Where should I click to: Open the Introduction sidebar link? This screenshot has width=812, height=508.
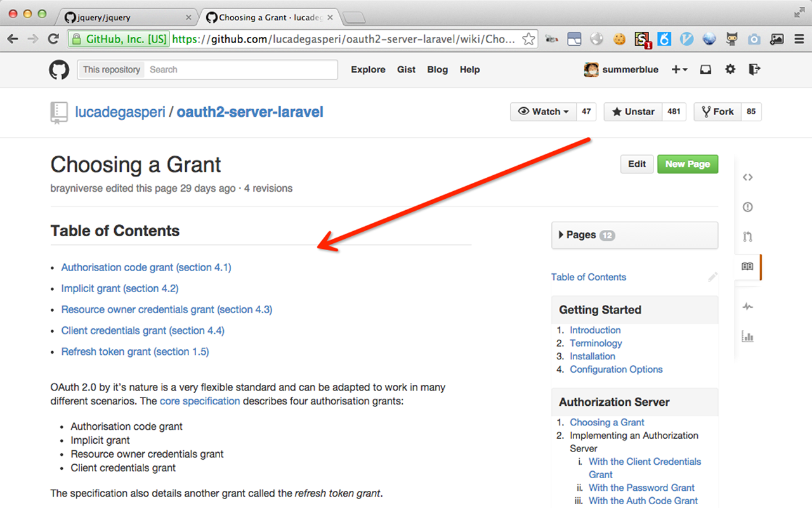595,330
